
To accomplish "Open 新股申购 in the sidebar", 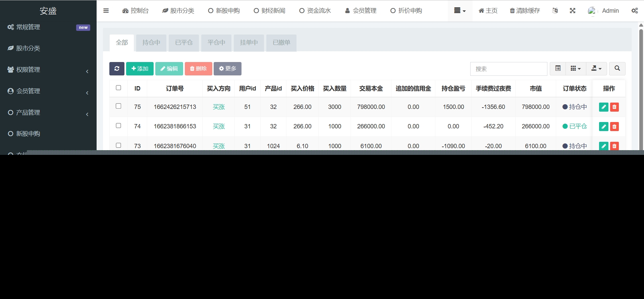I will 48,134.
